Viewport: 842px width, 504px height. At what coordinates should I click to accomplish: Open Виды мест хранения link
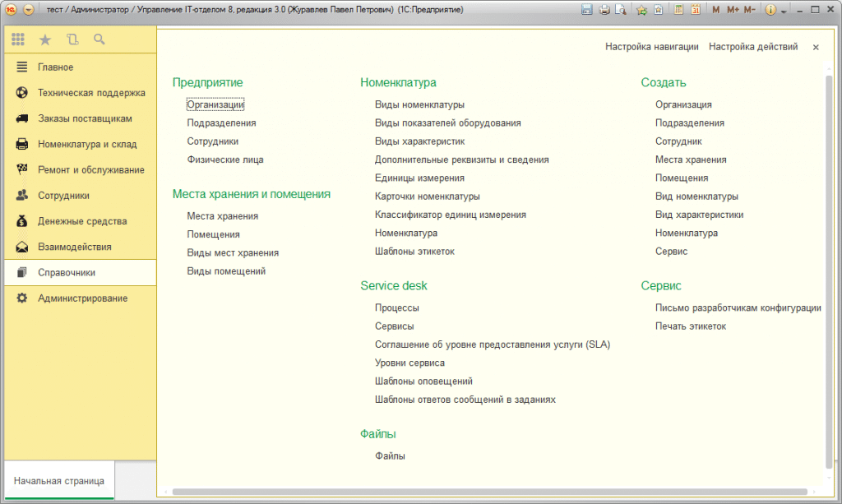tap(233, 252)
